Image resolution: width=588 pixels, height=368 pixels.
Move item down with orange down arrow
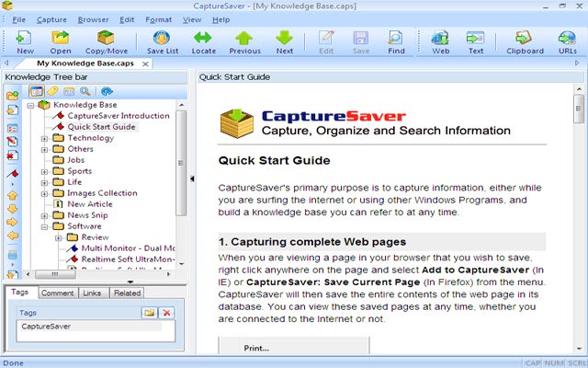pyautogui.click(x=12, y=209)
